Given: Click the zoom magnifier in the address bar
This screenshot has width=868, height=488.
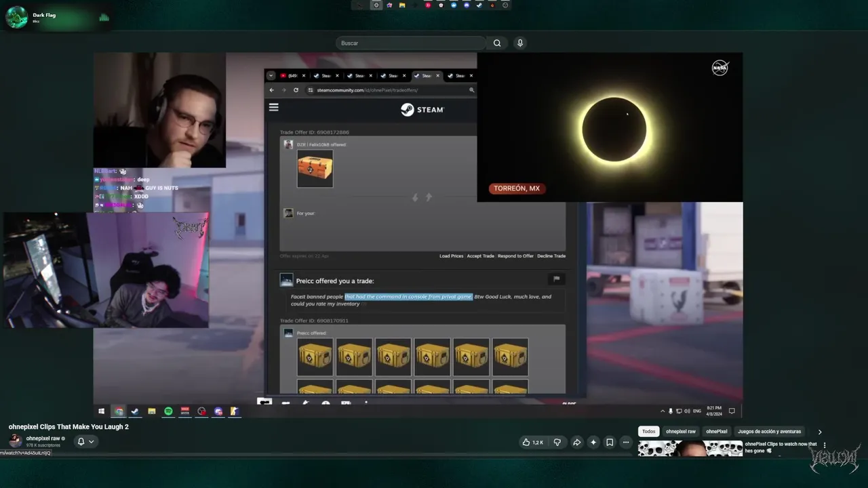Looking at the screenshot, I should [472, 90].
